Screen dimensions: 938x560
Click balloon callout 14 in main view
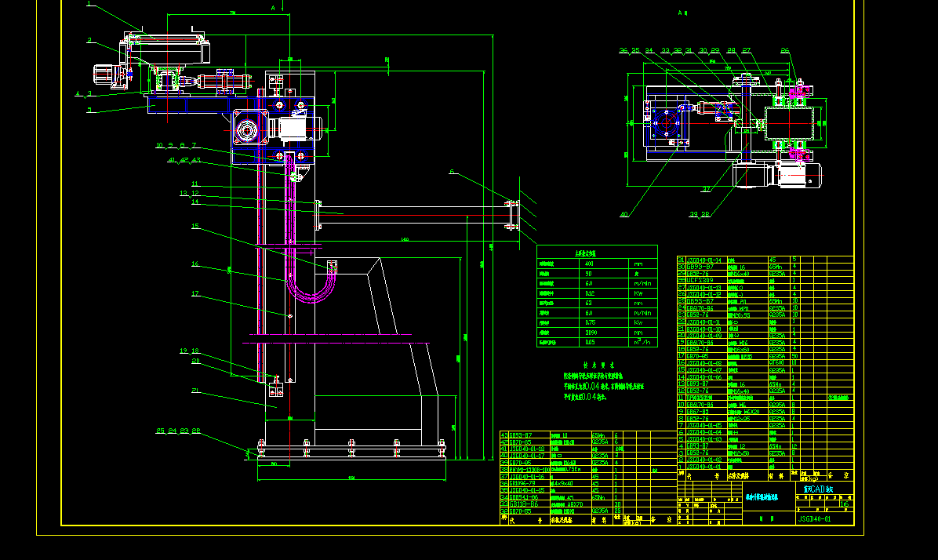[195, 202]
